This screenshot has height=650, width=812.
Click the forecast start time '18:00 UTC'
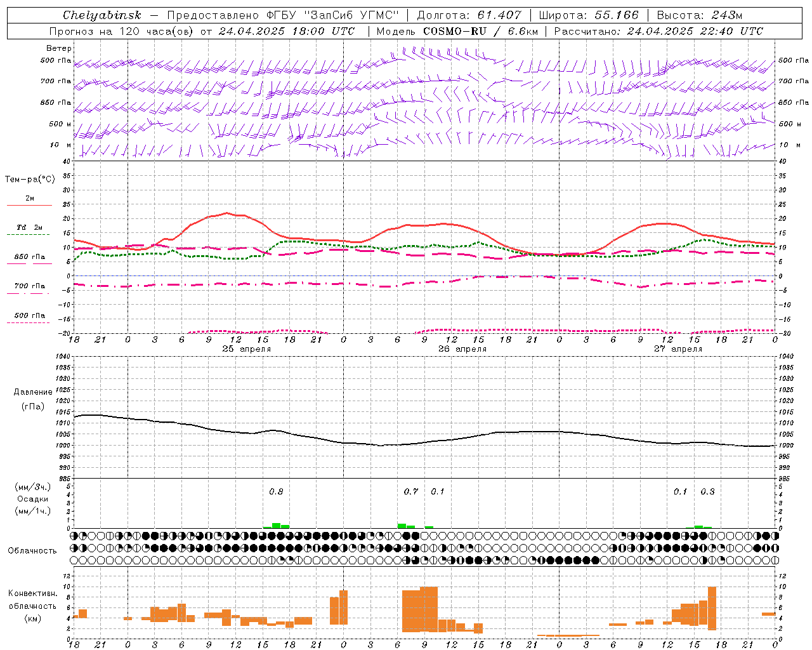324,31
